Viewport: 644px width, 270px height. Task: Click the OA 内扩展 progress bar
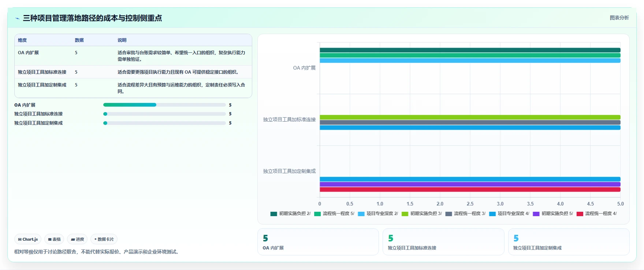coord(164,105)
